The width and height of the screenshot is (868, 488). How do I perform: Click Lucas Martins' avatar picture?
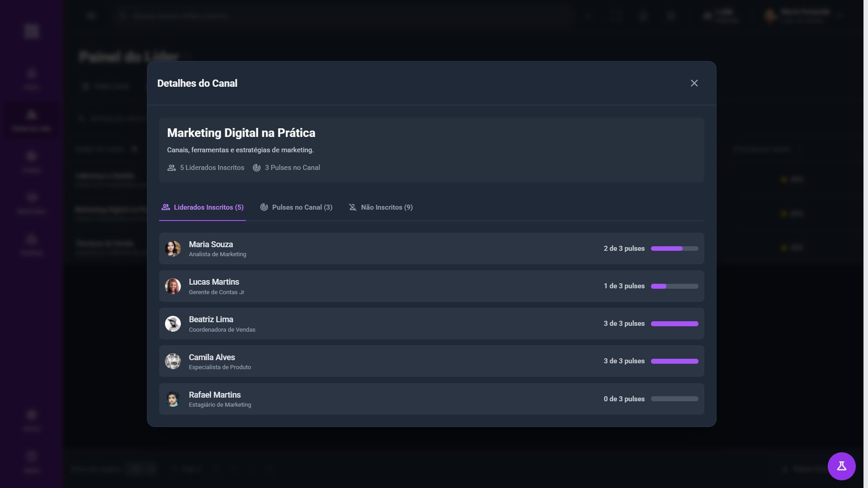tap(173, 286)
